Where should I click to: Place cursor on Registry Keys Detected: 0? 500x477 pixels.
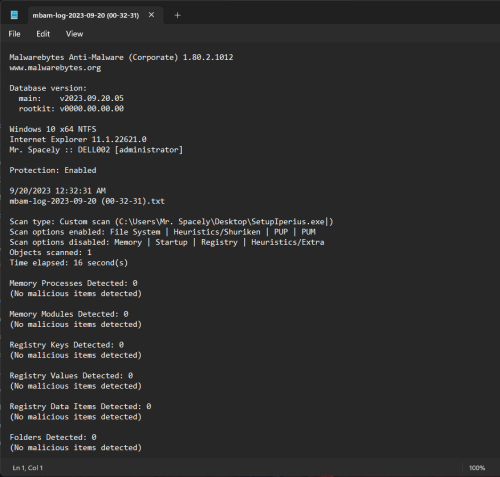click(66, 345)
